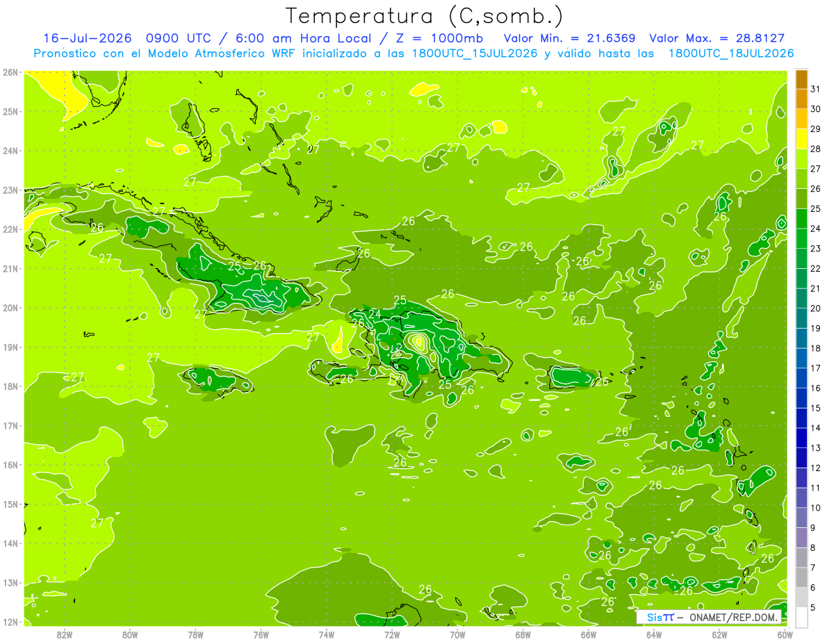Click the latitude label "23N"
This screenshot has height=644, width=834.
(10, 190)
